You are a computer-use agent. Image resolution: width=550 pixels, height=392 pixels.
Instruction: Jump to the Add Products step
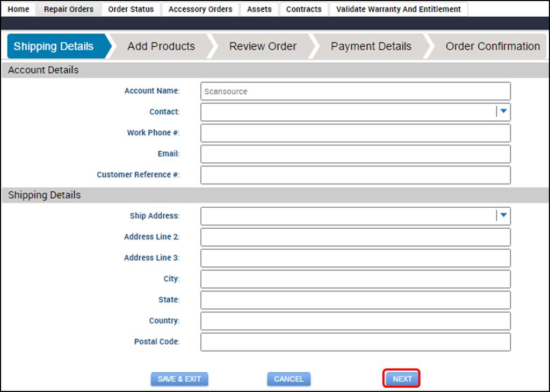[161, 46]
